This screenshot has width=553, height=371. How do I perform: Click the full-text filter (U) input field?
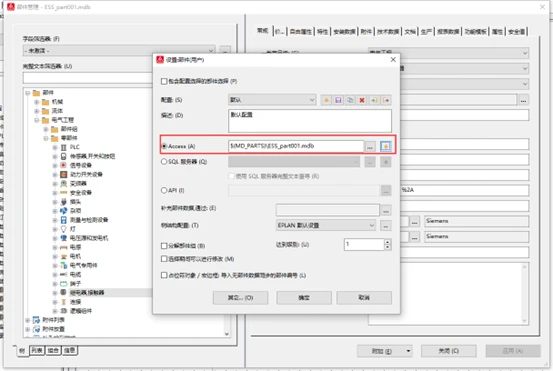point(88,78)
